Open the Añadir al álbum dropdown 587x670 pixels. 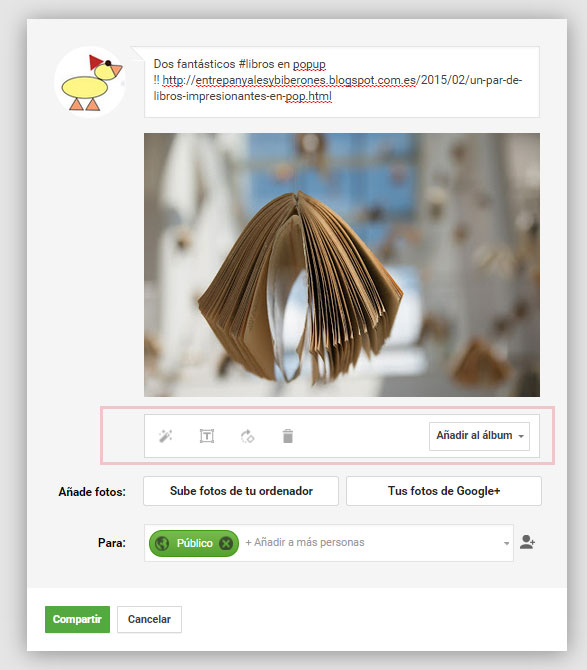[479, 436]
